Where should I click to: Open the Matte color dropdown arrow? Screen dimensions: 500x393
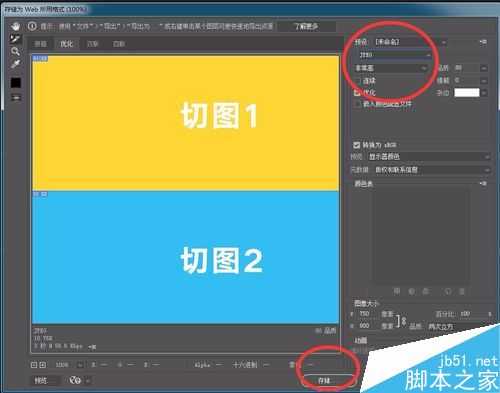(x=484, y=93)
